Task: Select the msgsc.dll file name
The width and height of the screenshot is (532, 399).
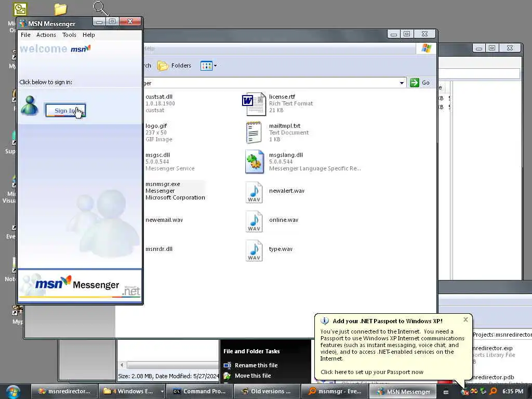Action: pyautogui.click(x=157, y=155)
